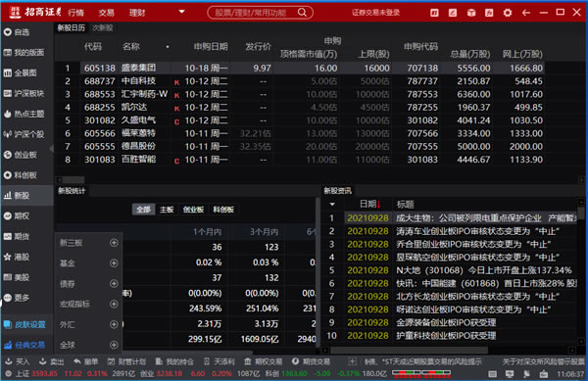Open the 买入 buy icon in bottom toolbar
The width and height of the screenshot is (588, 381).
coord(8,361)
